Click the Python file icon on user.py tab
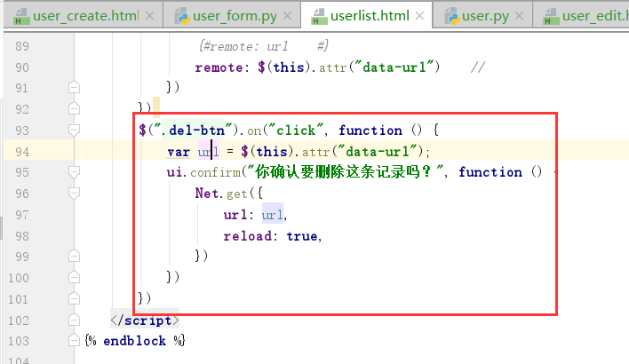This screenshot has width=629, height=364. (451, 17)
